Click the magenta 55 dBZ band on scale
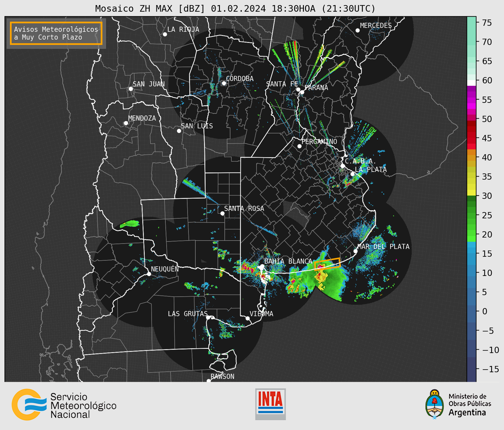The width and height of the screenshot is (504, 430). click(x=471, y=100)
